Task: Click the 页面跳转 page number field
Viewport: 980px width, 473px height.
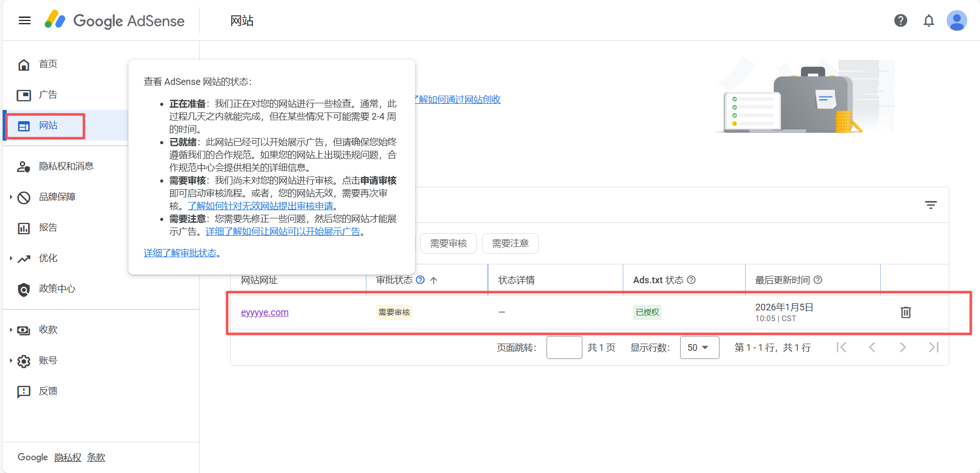Action: point(564,348)
